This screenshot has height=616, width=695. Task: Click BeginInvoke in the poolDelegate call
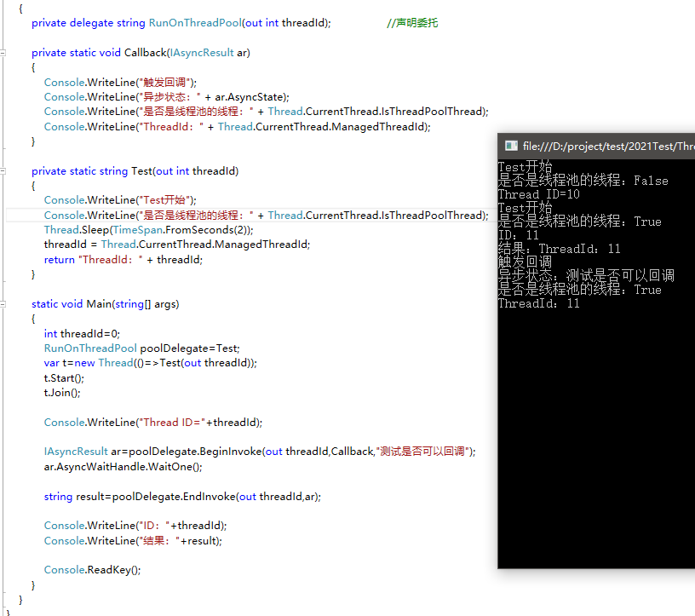point(231,452)
